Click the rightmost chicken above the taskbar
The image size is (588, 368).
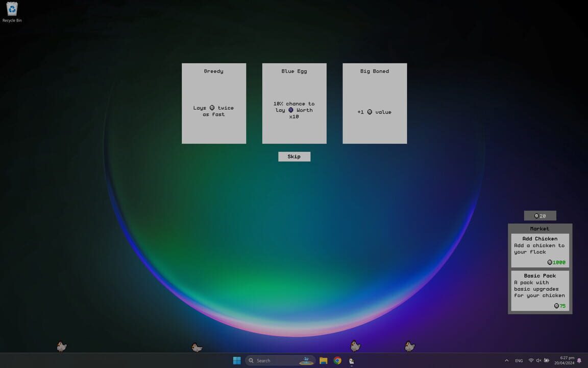coord(409,347)
